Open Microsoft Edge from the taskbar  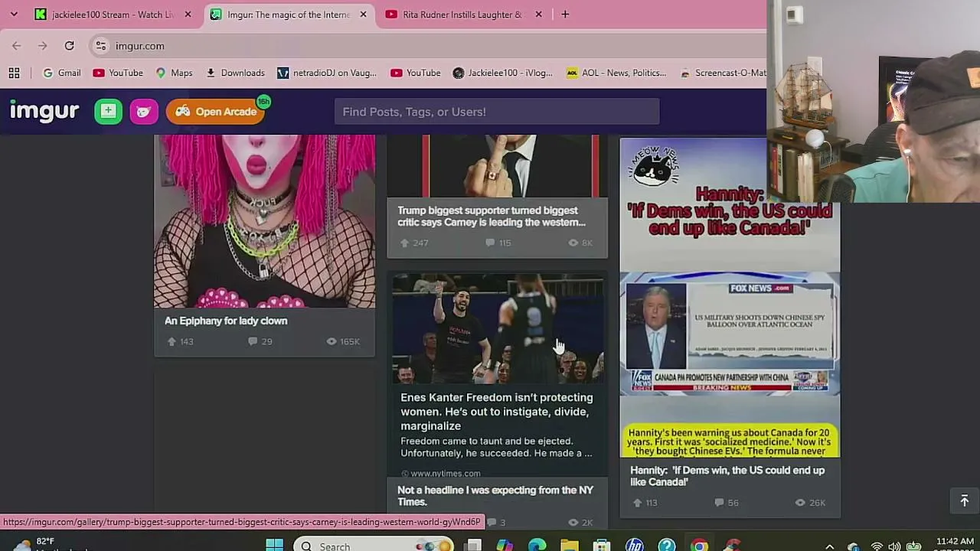click(537, 545)
